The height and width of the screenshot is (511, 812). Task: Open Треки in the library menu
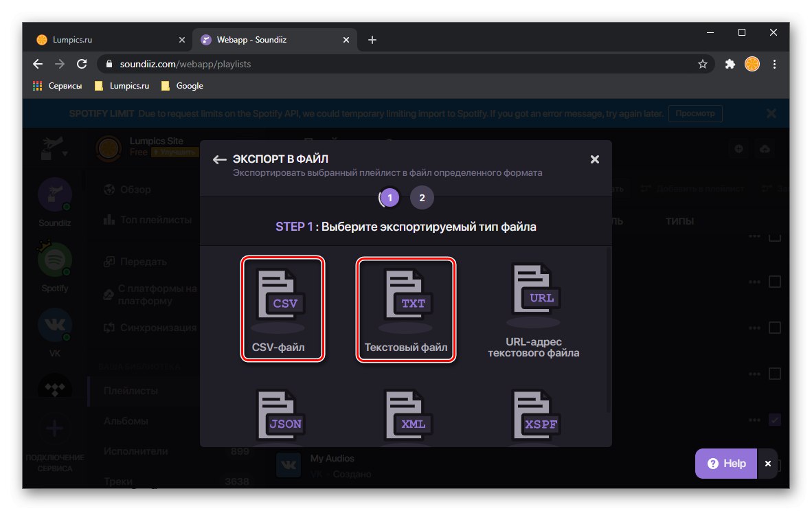coord(118,481)
